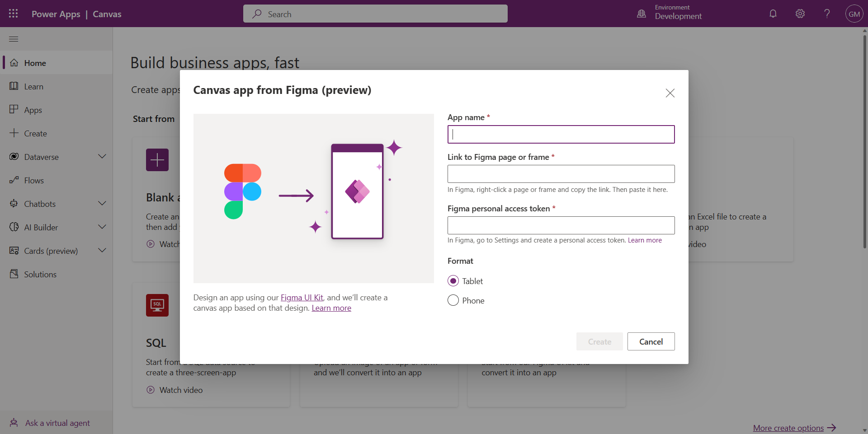Image resolution: width=868 pixels, height=434 pixels.
Task: Open Solutions in the sidebar
Action: (56, 274)
